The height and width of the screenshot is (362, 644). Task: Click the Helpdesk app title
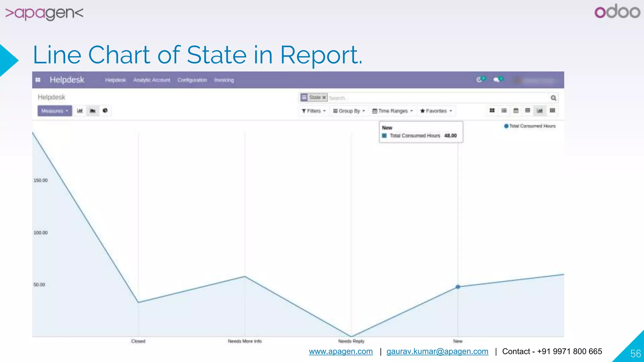[x=67, y=80]
